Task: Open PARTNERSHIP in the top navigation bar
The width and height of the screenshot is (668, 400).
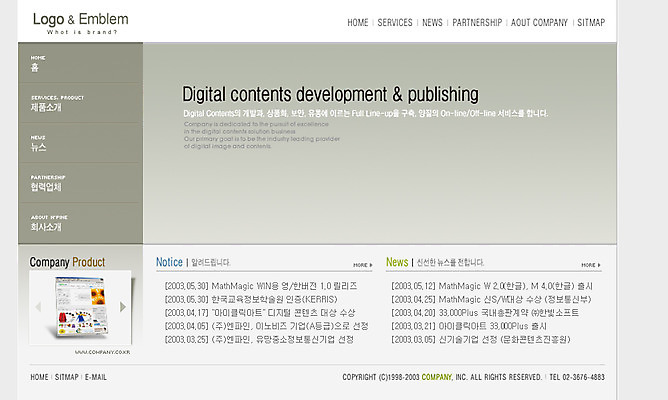Action: pos(477,22)
